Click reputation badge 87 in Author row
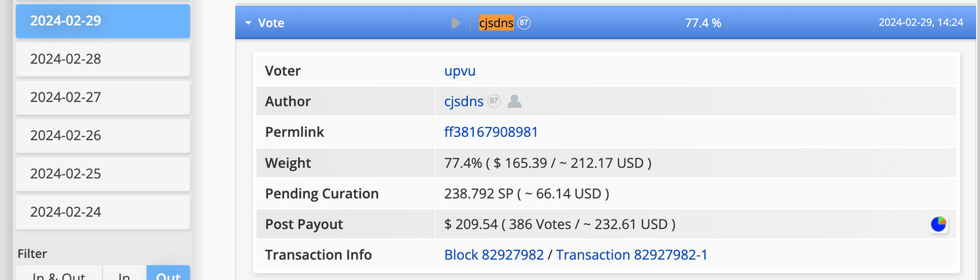Image resolution: width=980 pixels, height=280 pixels. tap(495, 101)
